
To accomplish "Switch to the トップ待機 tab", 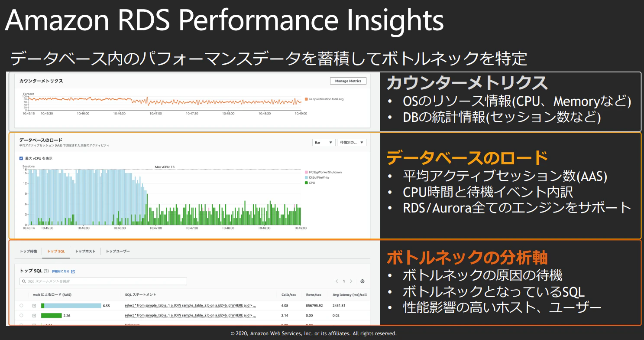I will pos(29,252).
